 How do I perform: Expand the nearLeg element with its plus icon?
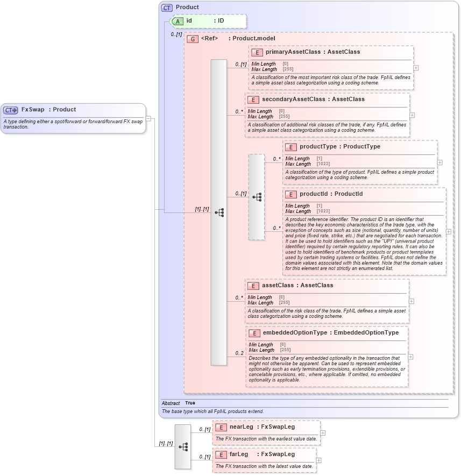322,432
